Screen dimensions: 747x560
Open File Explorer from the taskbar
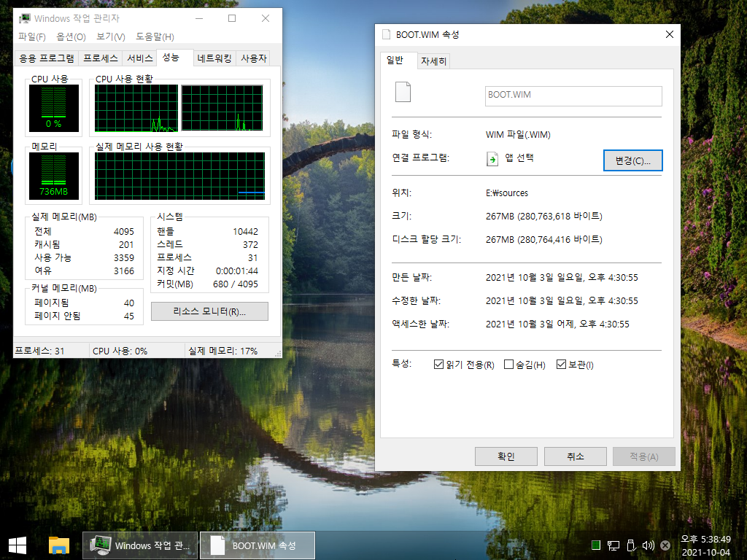58,545
